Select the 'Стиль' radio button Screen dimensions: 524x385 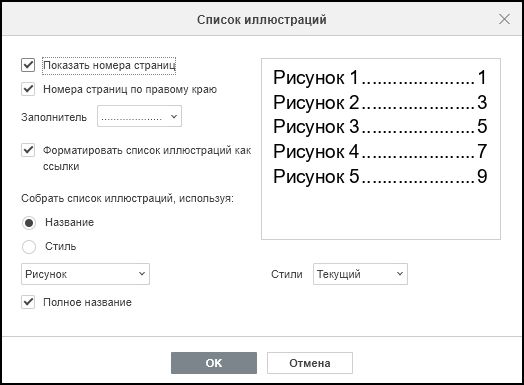point(29,247)
